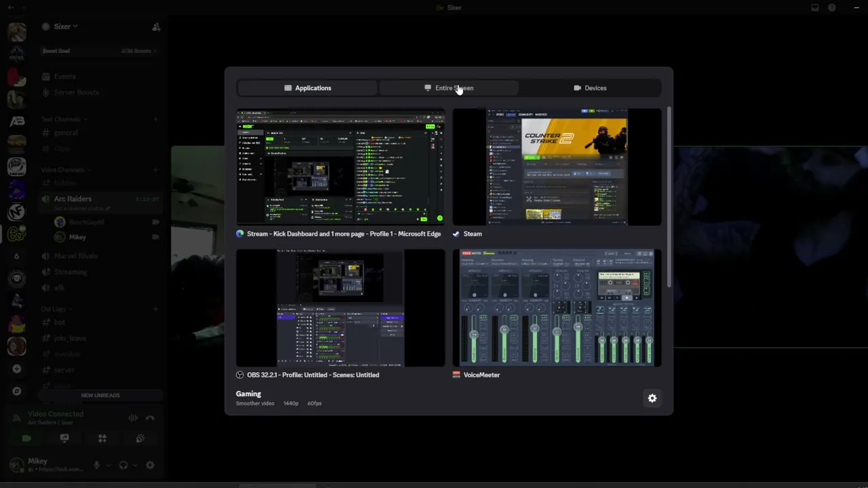868x488 pixels.
Task: Open stream settings gear in share dialog
Action: pos(652,399)
